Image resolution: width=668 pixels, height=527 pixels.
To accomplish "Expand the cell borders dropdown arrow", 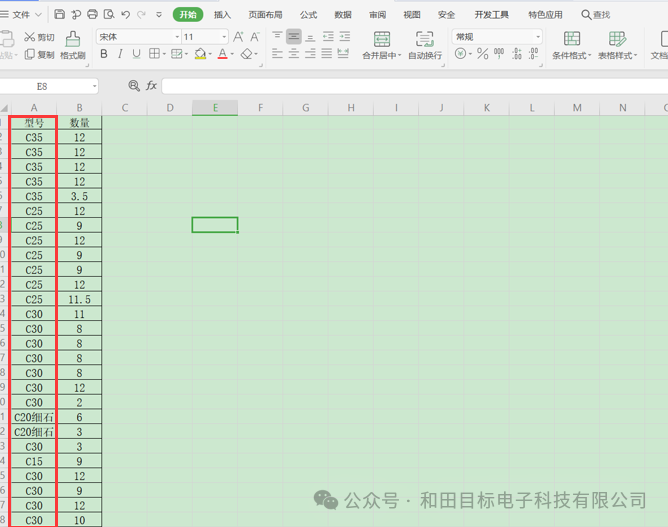I will tap(164, 54).
